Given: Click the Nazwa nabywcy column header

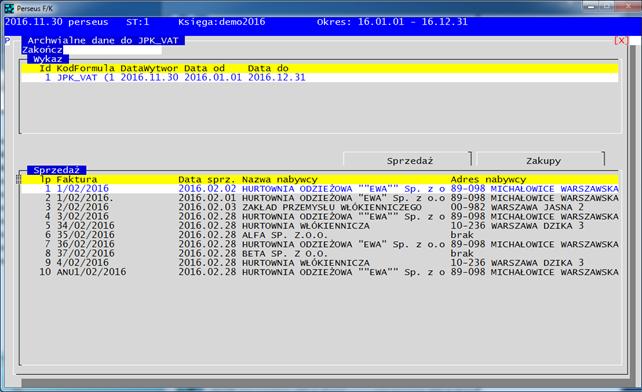Looking at the screenshot, I should (x=280, y=179).
